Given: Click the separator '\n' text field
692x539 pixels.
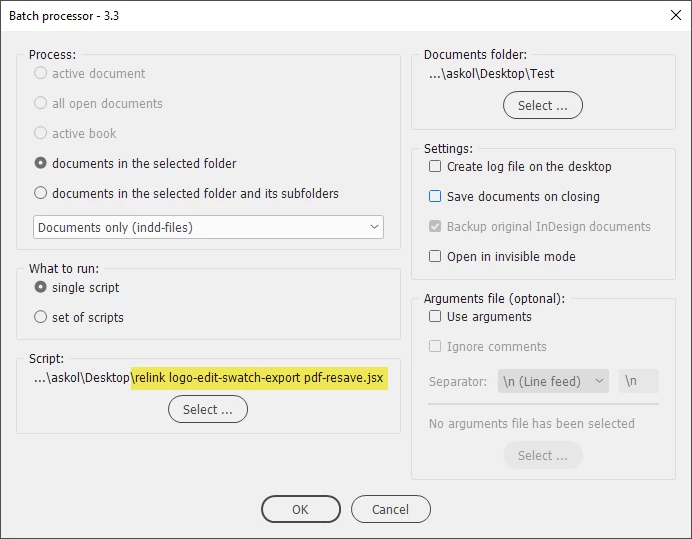Looking at the screenshot, I should pyautogui.click(x=639, y=381).
